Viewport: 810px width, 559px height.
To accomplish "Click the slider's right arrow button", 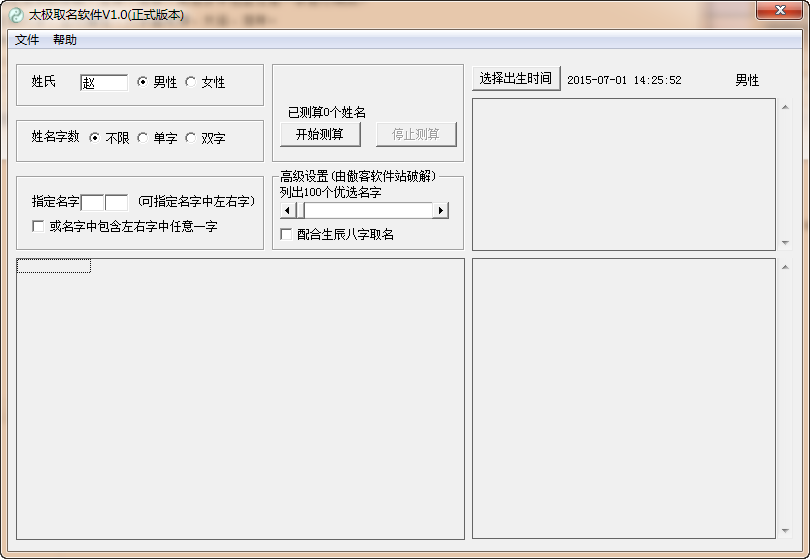I will pyautogui.click(x=440, y=210).
